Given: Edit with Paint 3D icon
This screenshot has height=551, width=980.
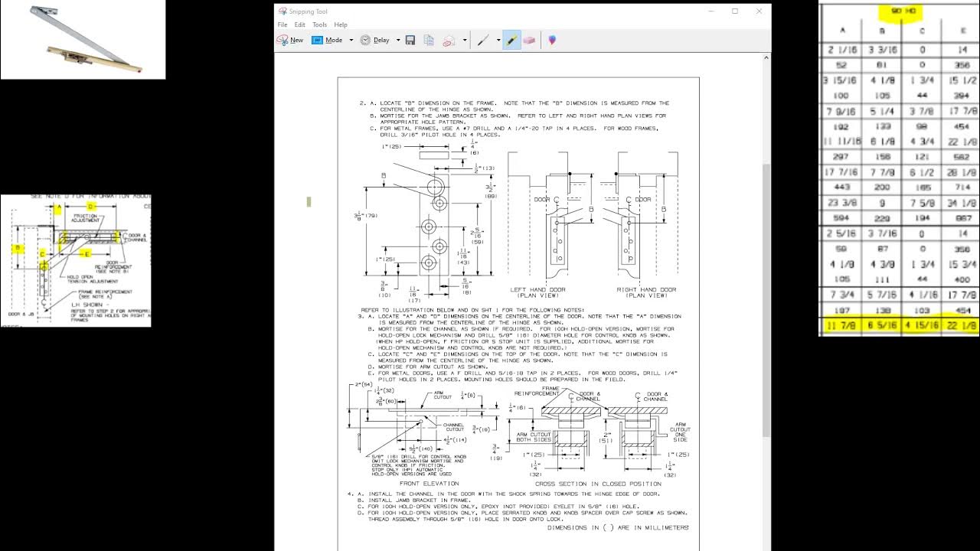Looking at the screenshot, I should pyautogui.click(x=551, y=40).
